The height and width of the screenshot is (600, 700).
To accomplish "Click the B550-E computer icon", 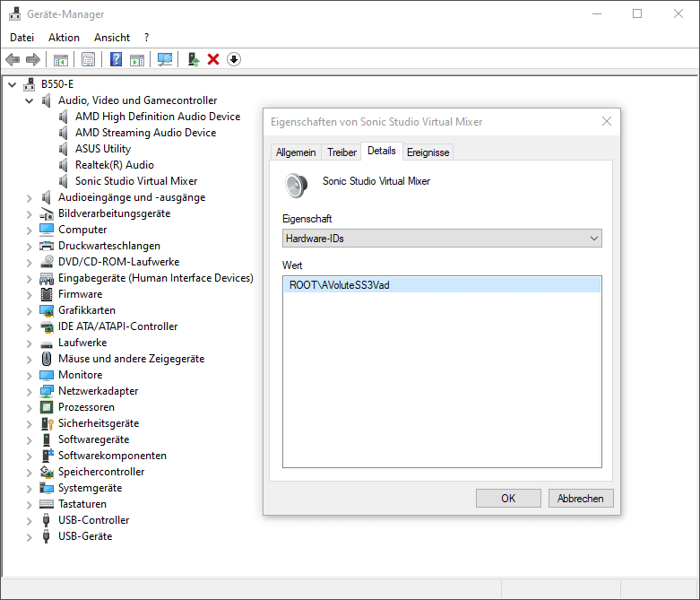I will pos(30,84).
